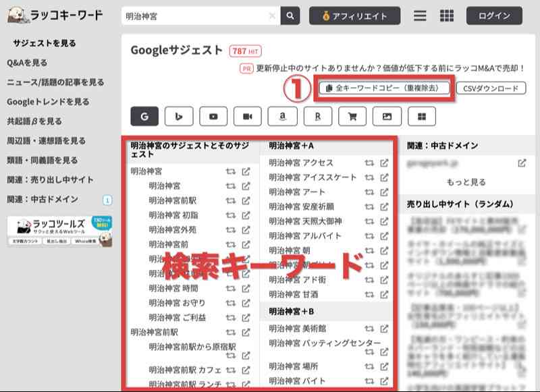540x392 pixels.
Task: Click もっと見る under 関連：中古ドメイン
Action: 466,182
